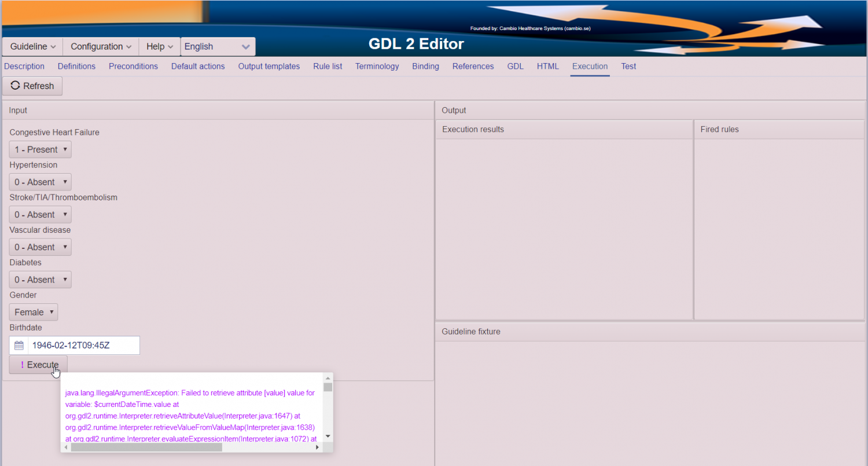The height and width of the screenshot is (466, 868).
Task: Select the Execution tab
Action: pyautogui.click(x=590, y=66)
